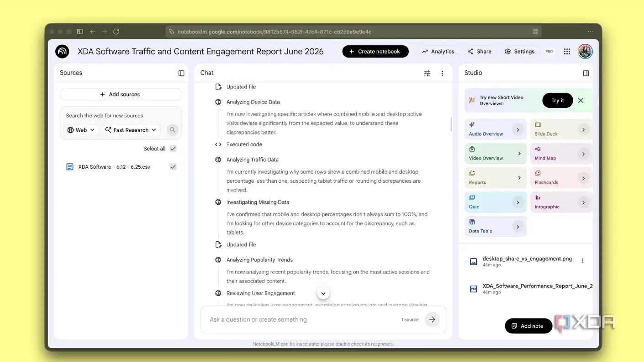Click browser back arrow
The image size is (644, 362).
pyautogui.click(x=93, y=32)
